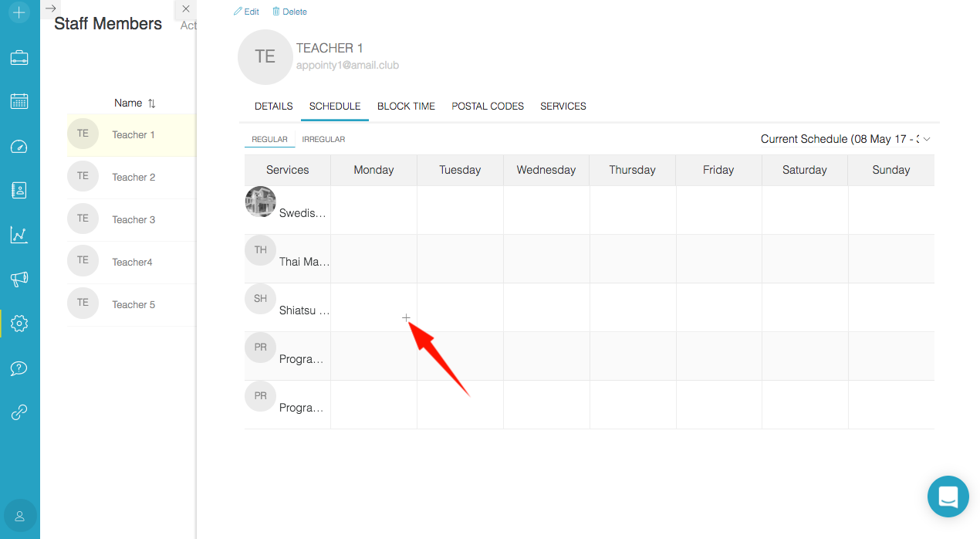Screen dimensions: 980x539
Task: Edit the Teacher 1 profile
Action: 247,12
